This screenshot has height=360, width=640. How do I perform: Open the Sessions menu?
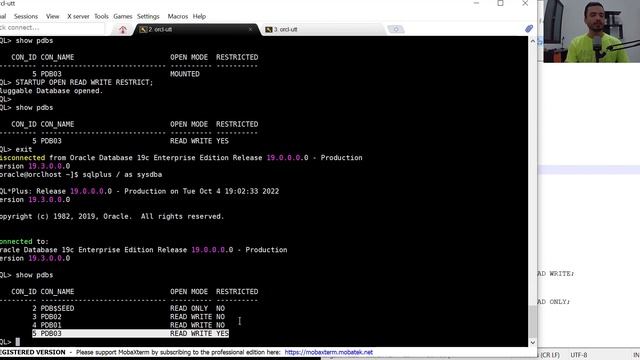26,16
